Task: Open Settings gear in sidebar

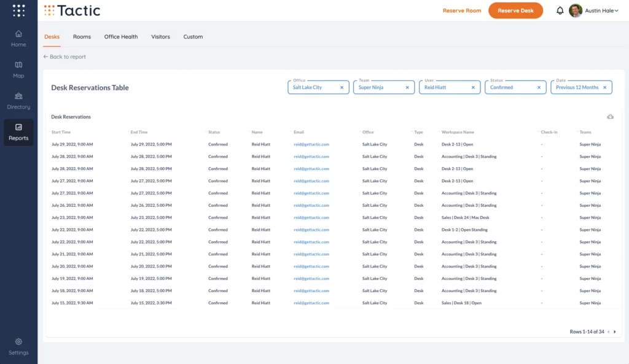Action: pyautogui.click(x=18, y=347)
